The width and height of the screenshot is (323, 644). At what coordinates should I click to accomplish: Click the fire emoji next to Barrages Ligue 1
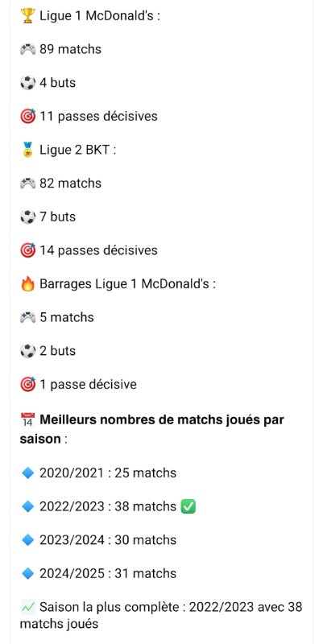point(27,284)
